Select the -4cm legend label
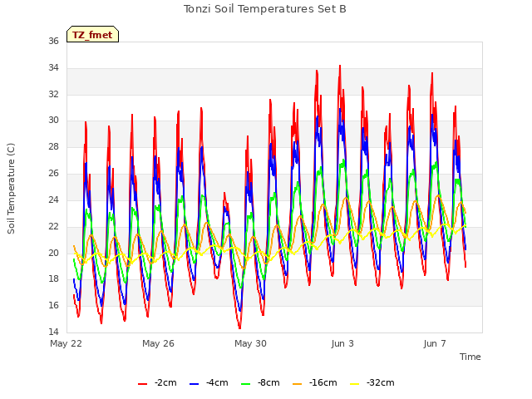This screenshot has height=399, width=532. point(217,382)
